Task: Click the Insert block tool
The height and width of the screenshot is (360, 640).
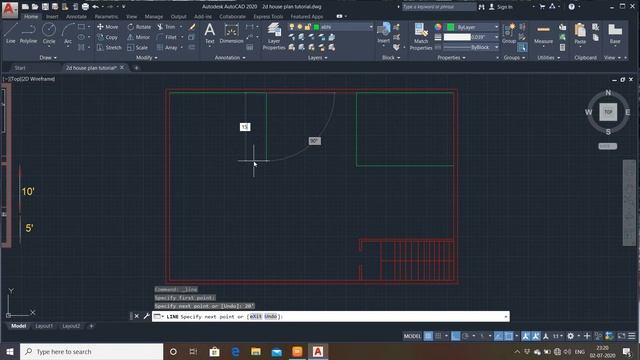Action: pos(383,33)
